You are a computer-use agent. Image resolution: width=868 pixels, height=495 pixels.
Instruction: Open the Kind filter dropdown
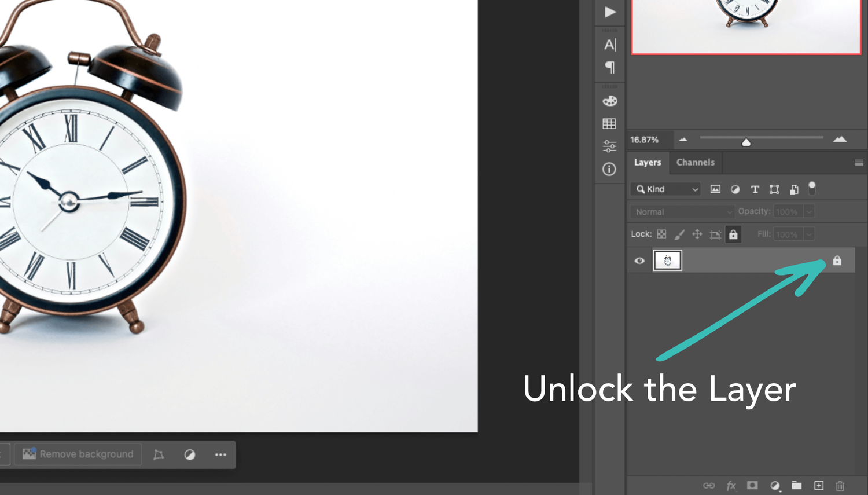pyautogui.click(x=665, y=189)
